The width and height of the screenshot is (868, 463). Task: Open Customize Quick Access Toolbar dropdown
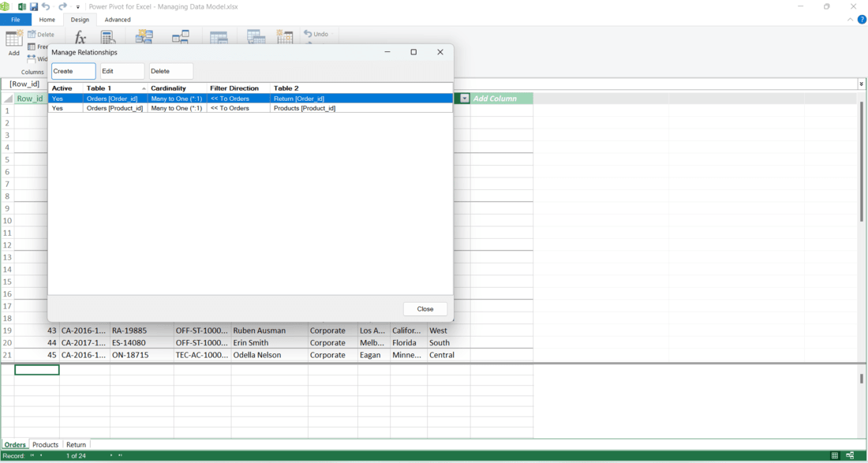pyautogui.click(x=78, y=7)
